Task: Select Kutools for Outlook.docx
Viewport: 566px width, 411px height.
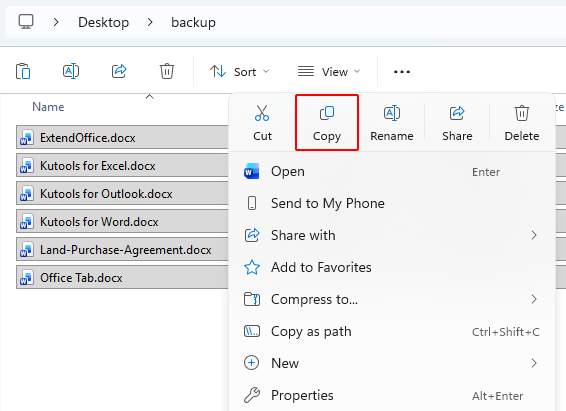Action: (x=122, y=193)
